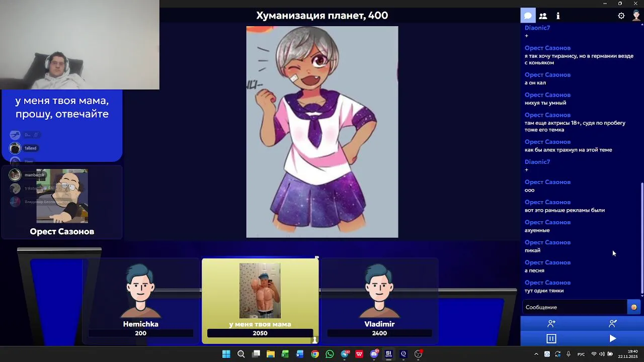Open WhatsApp from the taskbar

tap(330, 354)
